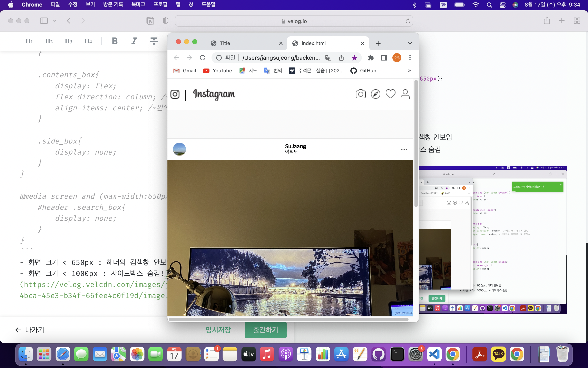Toggle the Chrome side panel
588x368 pixels.
[384, 58]
